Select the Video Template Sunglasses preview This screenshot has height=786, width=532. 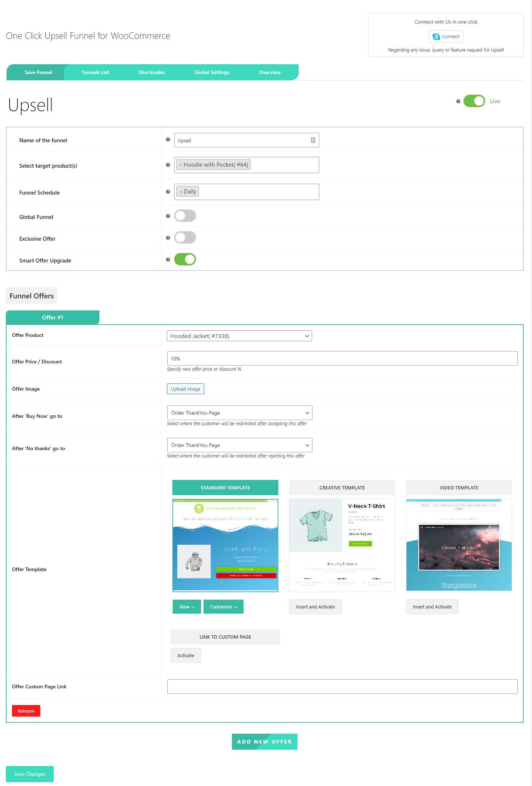[x=459, y=545]
